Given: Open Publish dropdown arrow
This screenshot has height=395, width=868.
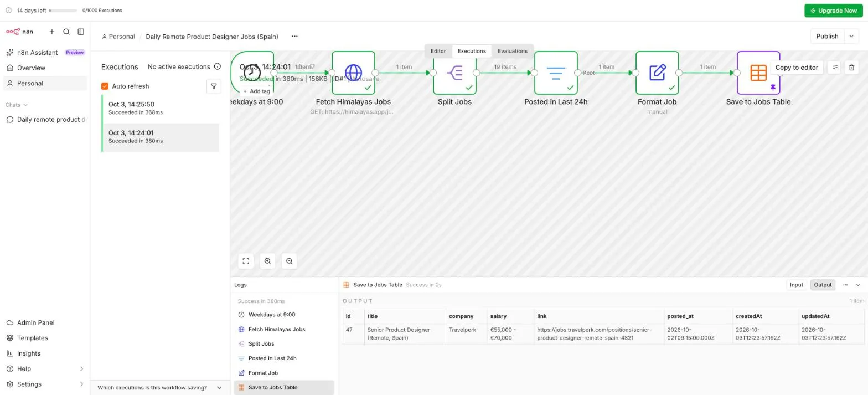Looking at the screenshot, I should [x=852, y=37].
